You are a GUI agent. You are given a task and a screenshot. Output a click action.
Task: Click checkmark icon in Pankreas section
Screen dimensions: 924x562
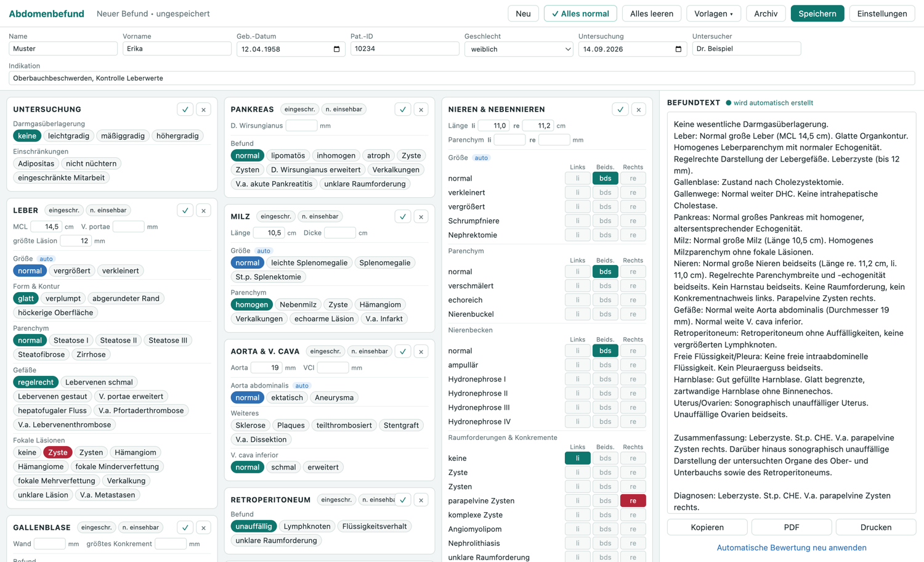(403, 110)
